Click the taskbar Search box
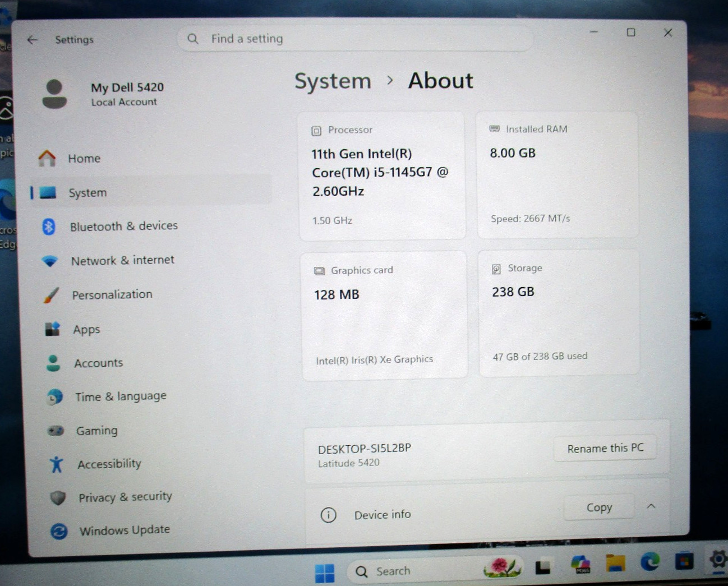The height and width of the screenshot is (586, 728). tap(435, 570)
